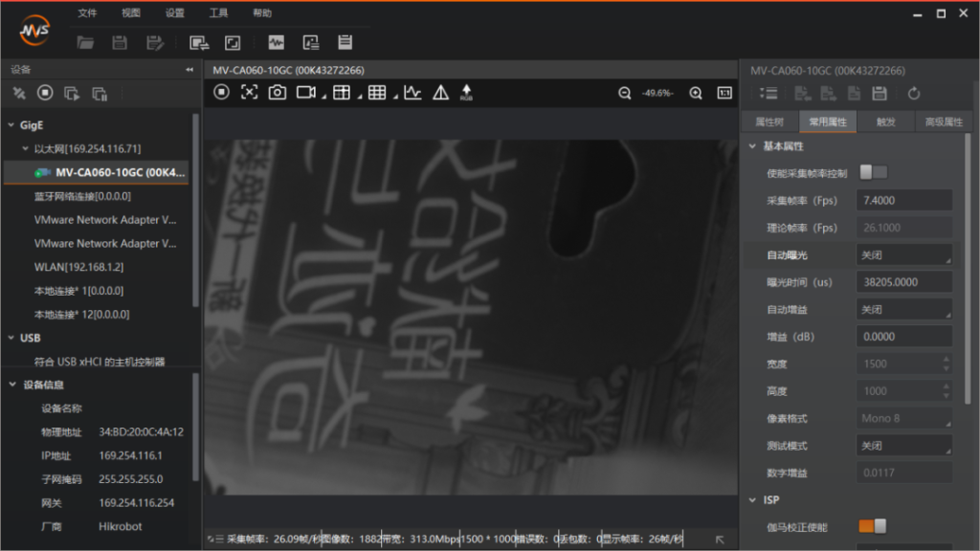The height and width of the screenshot is (551, 980).
Task: Zoom in using the magnifier plus
Action: (696, 93)
